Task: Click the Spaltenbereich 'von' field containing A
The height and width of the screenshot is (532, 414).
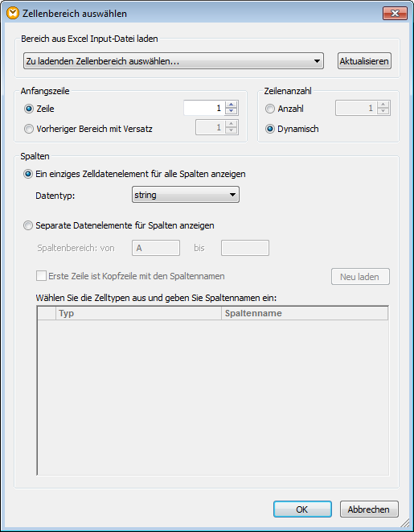Action: [x=156, y=248]
